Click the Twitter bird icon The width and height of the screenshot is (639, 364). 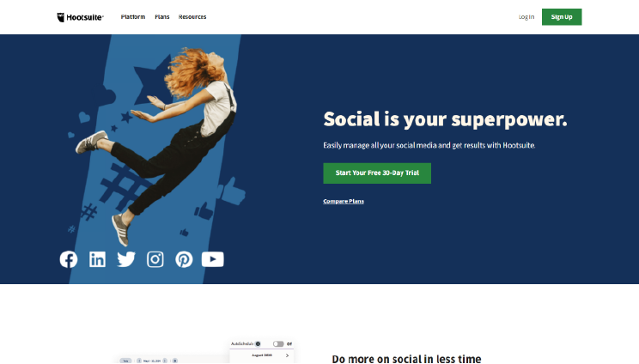pos(126,259)
